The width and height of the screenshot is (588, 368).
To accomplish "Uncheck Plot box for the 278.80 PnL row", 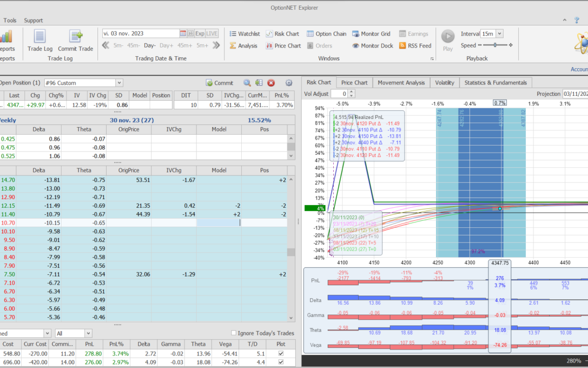I will coord(280,354).
